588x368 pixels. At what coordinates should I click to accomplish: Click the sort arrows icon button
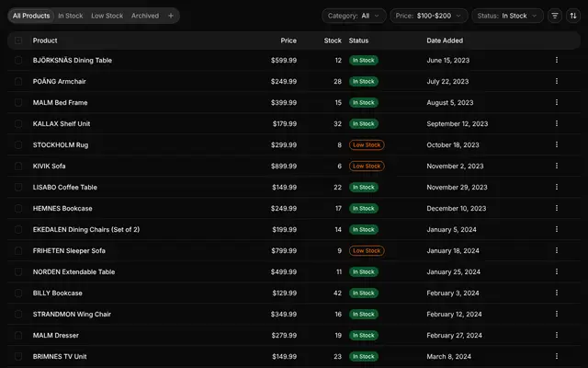(573, 16)
